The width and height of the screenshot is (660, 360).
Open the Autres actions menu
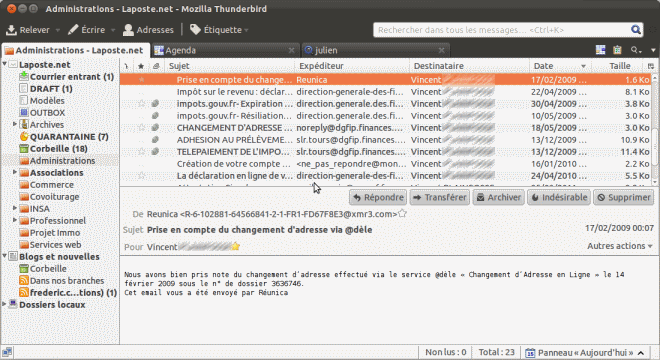click(620, 246)
